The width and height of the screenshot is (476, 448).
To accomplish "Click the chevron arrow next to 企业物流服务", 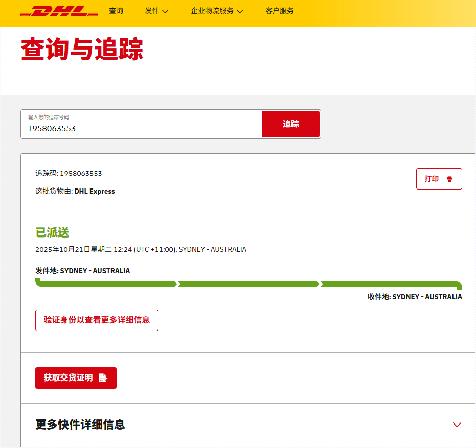I will [x=240, y=11].
